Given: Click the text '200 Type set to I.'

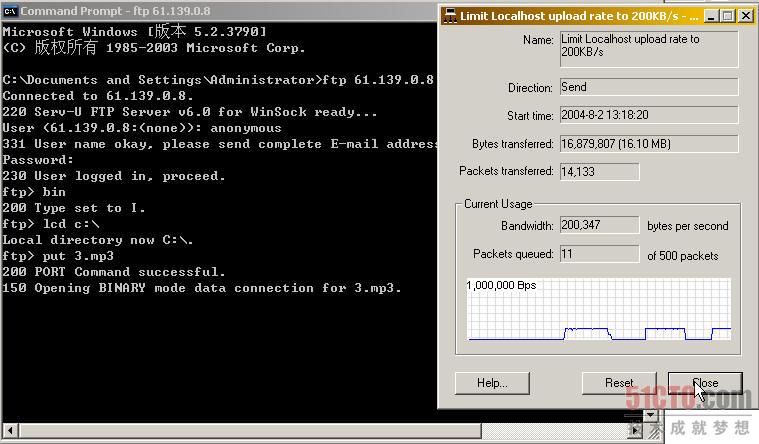Looking at the screenshot, I should click(x=74, y=208).
